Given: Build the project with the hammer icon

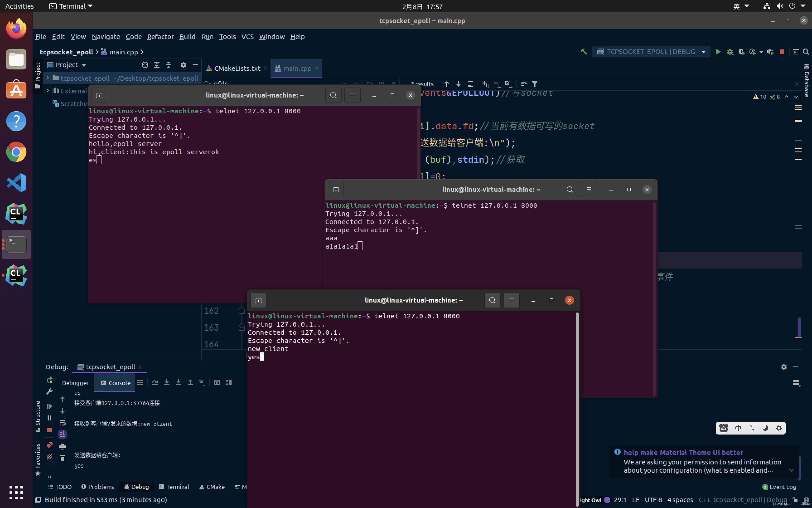Looking at the screenshot, I should tap(584, 52).
